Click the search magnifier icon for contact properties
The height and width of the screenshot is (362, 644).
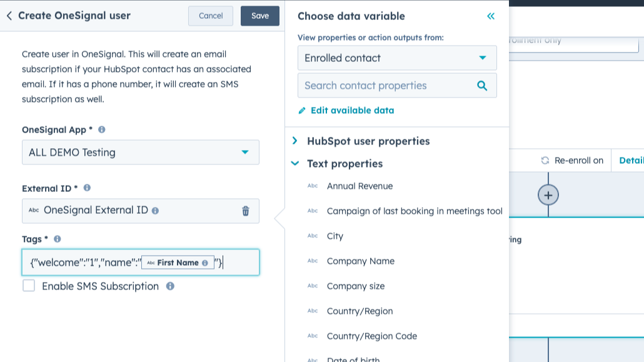coord(482,86)
